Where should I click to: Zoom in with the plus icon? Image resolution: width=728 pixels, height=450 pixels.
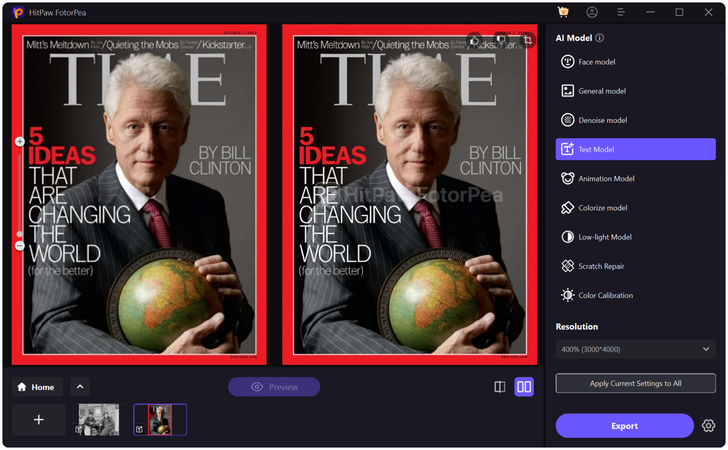[x=20, y=141]
